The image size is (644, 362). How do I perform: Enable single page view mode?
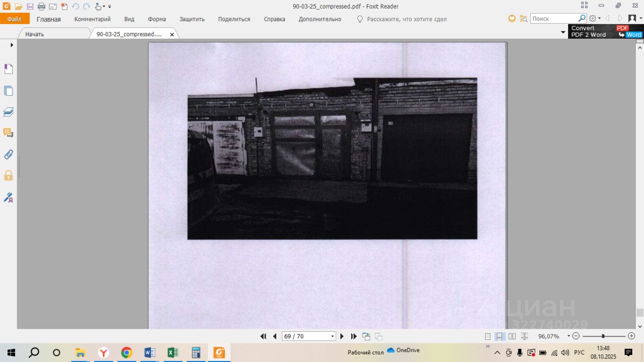[488, 336]
